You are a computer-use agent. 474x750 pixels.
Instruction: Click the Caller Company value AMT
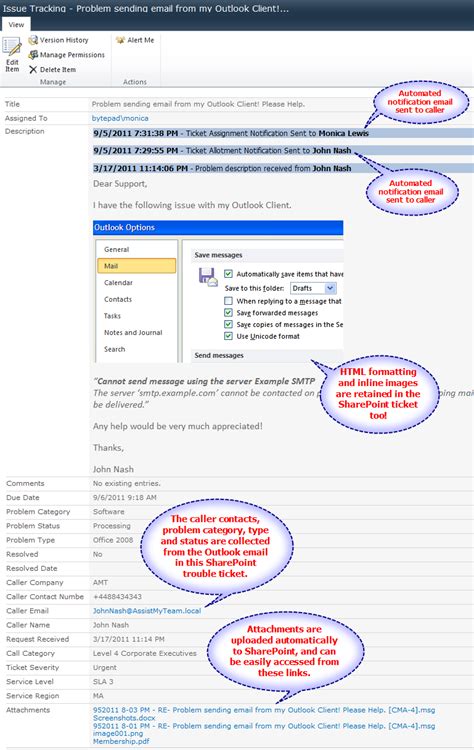coord(100,583)
